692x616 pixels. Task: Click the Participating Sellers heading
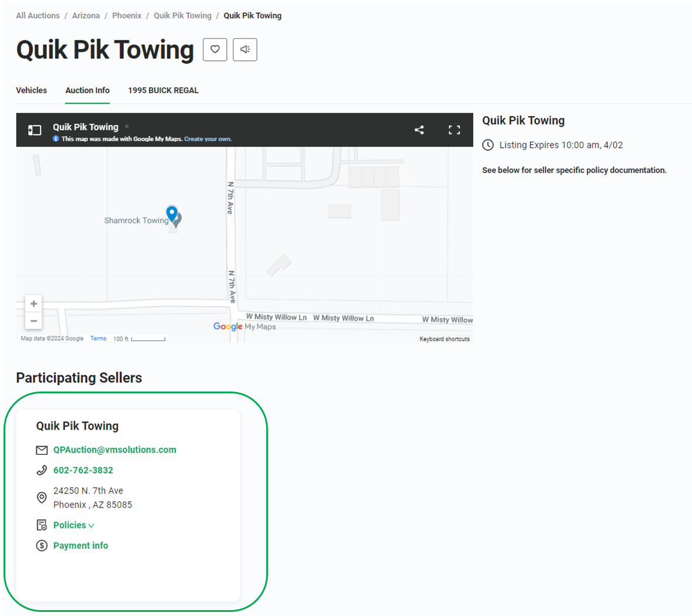click(79, 378)
